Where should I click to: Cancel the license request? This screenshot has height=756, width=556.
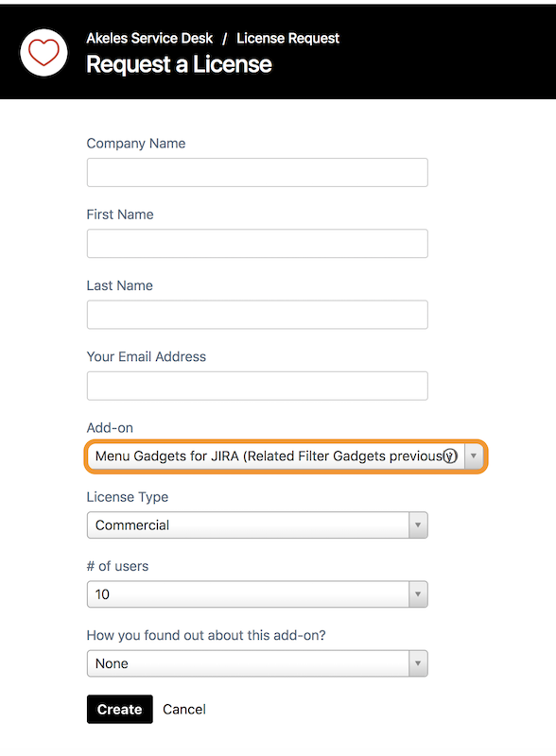[184, 710]
